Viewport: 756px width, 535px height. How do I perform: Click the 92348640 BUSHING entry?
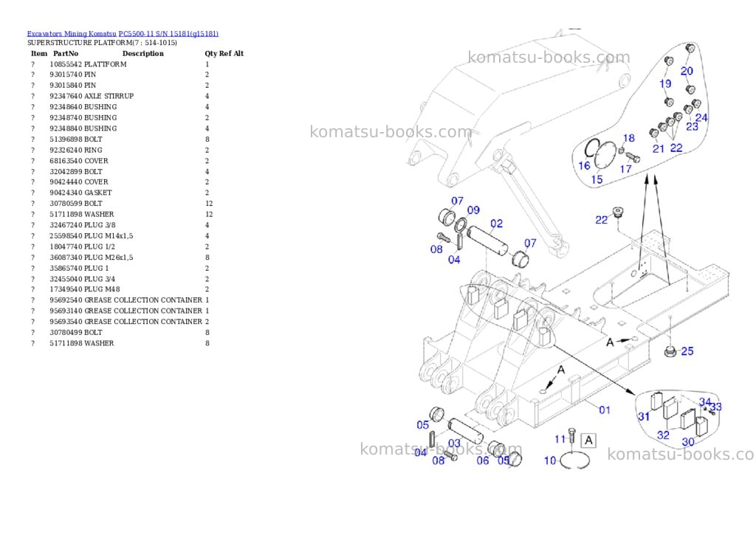coord(120,107)
